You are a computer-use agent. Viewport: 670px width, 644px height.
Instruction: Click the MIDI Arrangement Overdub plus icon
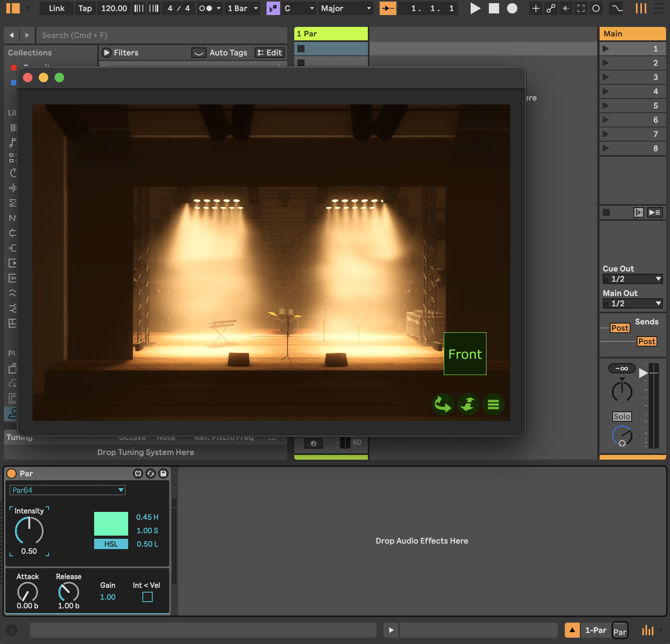pyautogui.click(x=536, y=8)
